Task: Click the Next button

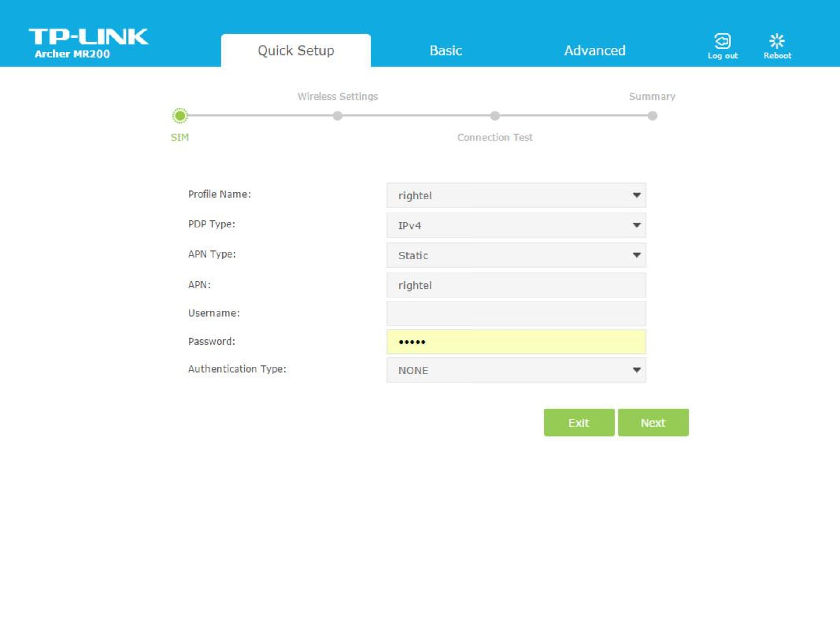Action: pos(653,422)
